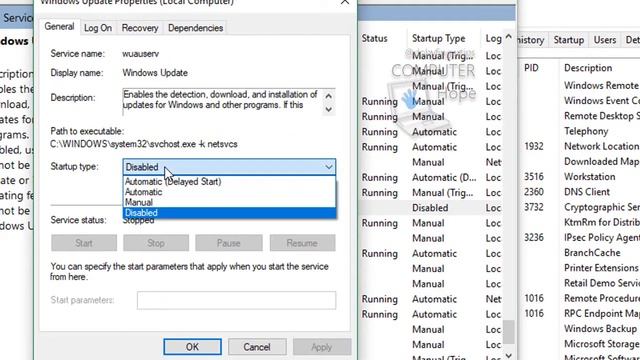Close the Windows Update Properties dialog
The height and width of the screenshot is (360, 640).
pyautogui.click(x=345, y=2)
